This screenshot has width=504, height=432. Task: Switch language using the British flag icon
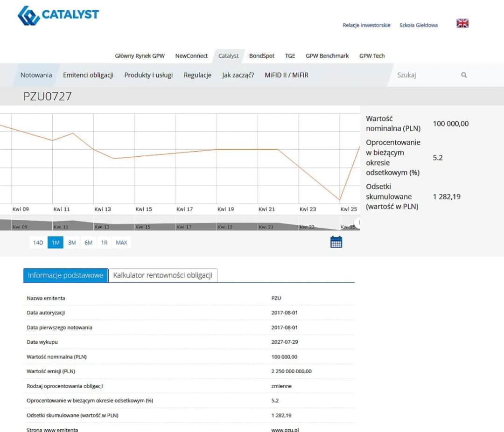[462, 22]
